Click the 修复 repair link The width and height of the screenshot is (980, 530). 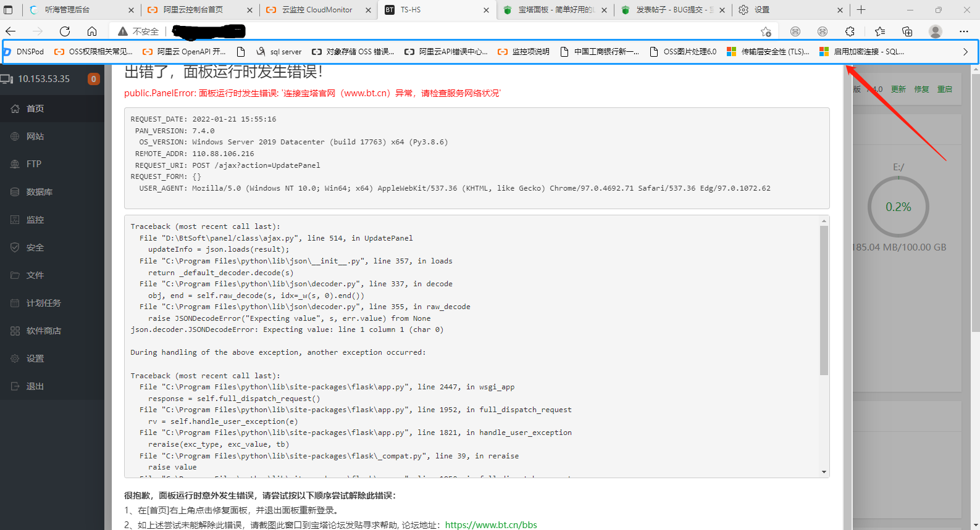click(921, 89)
